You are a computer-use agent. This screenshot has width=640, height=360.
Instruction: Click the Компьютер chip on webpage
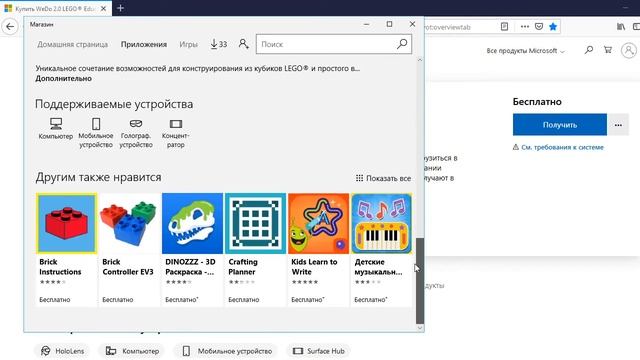[x=132, y=351]
